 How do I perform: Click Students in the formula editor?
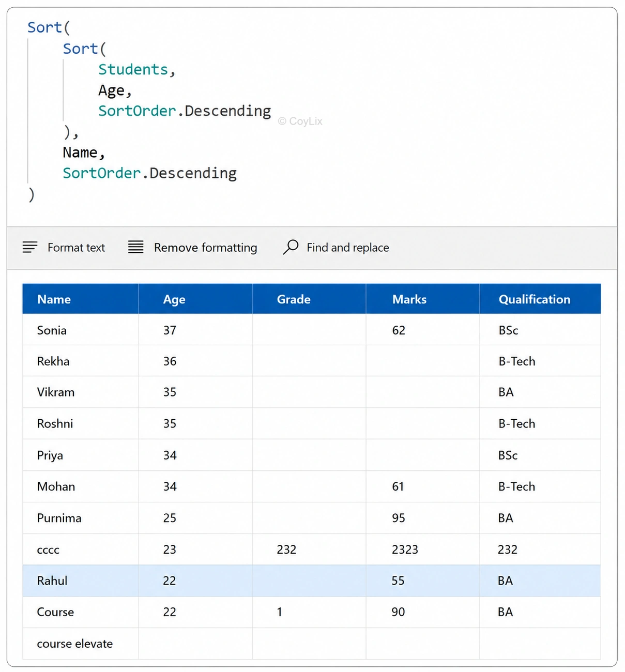click(133, 69)
